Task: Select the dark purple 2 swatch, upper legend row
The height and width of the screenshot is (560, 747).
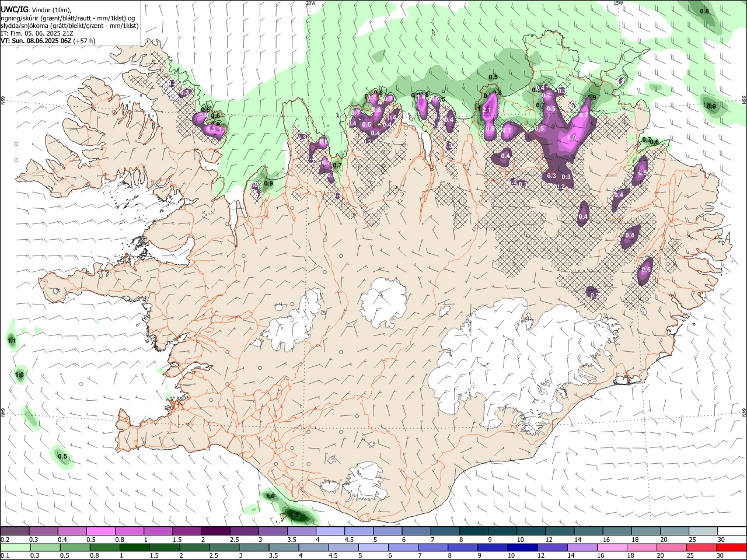Action: [x=215, y=531]
